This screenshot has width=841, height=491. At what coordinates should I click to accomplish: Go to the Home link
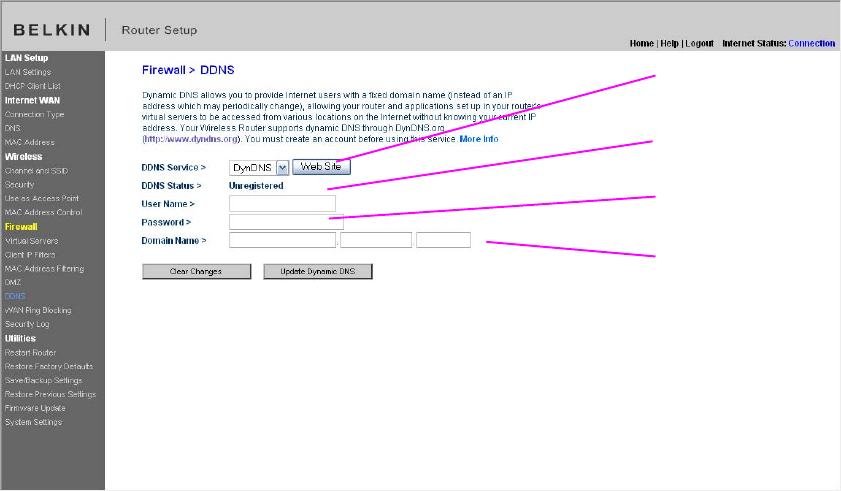tap(641, 43)
